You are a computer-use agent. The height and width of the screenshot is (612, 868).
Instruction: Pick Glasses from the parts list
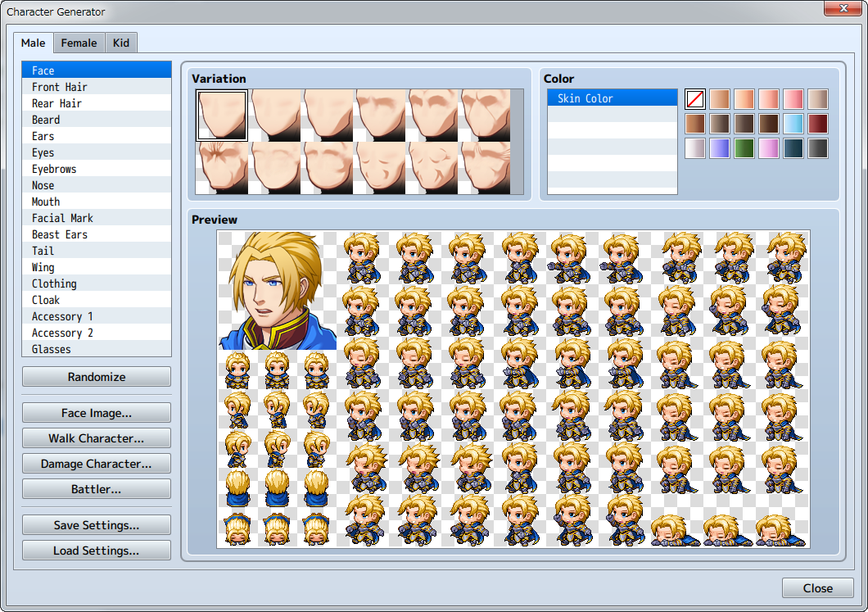pos(97,349)
